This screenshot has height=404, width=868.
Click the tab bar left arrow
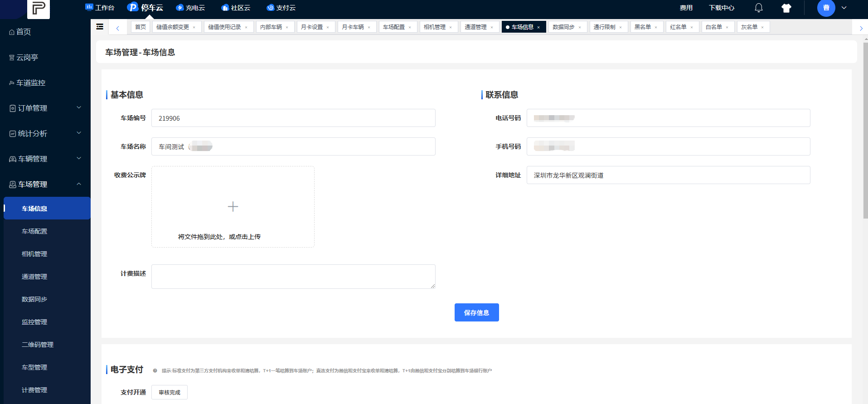click(x=117, y=28)
